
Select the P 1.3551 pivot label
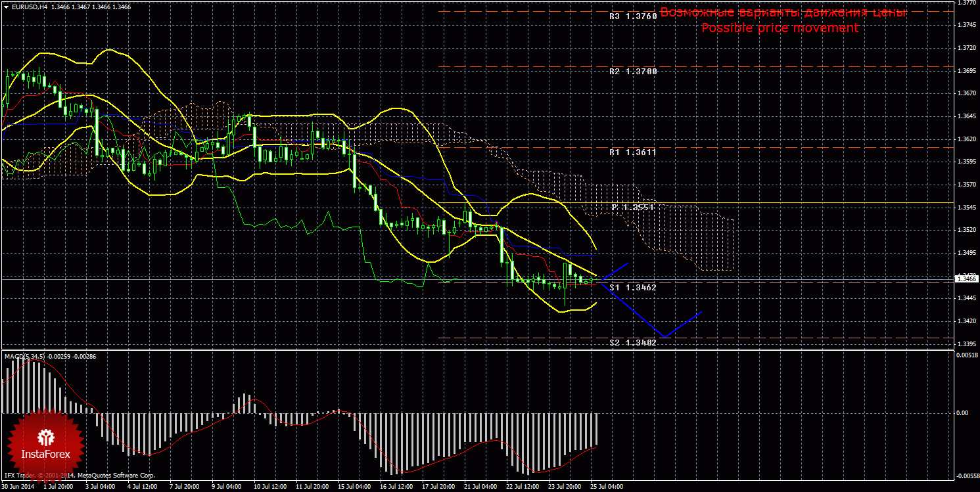[634, 207]
